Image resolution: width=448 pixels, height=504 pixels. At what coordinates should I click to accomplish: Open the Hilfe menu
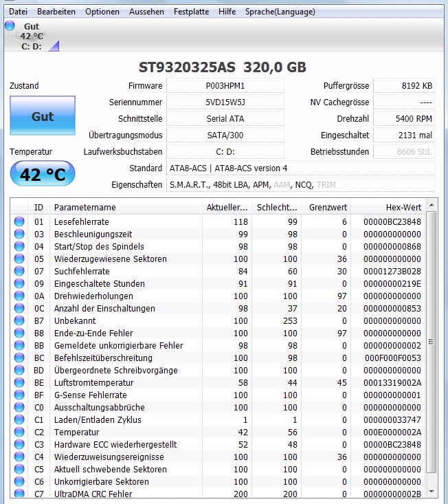(227, 12)
